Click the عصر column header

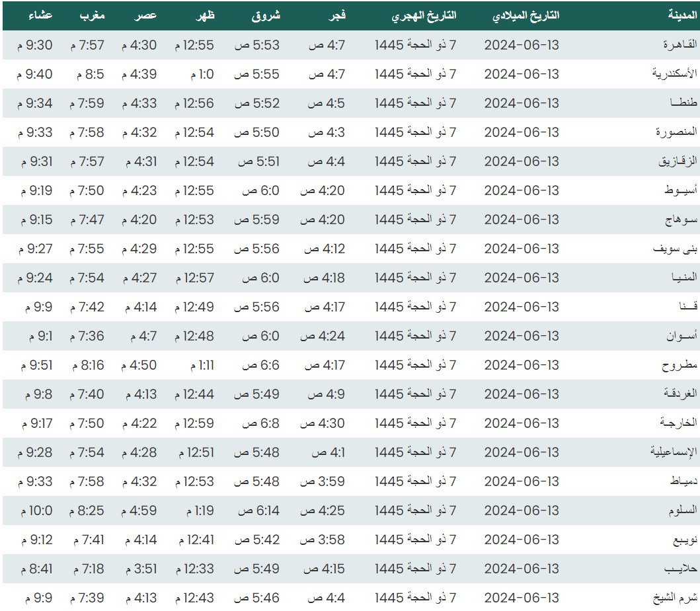point(147,15)
